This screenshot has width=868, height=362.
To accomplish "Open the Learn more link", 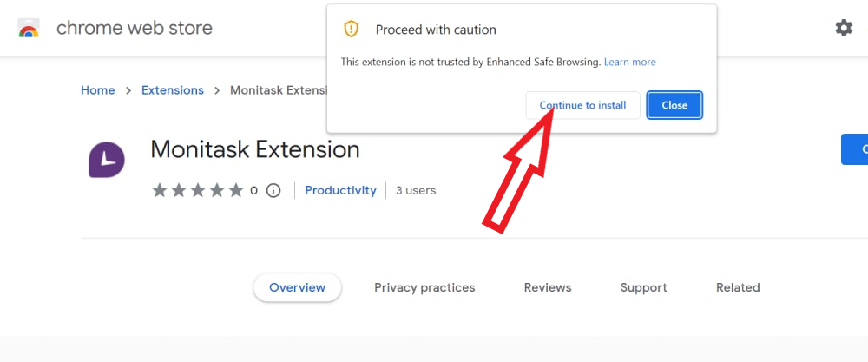I will pyautogui.click(x=630, y=62).
